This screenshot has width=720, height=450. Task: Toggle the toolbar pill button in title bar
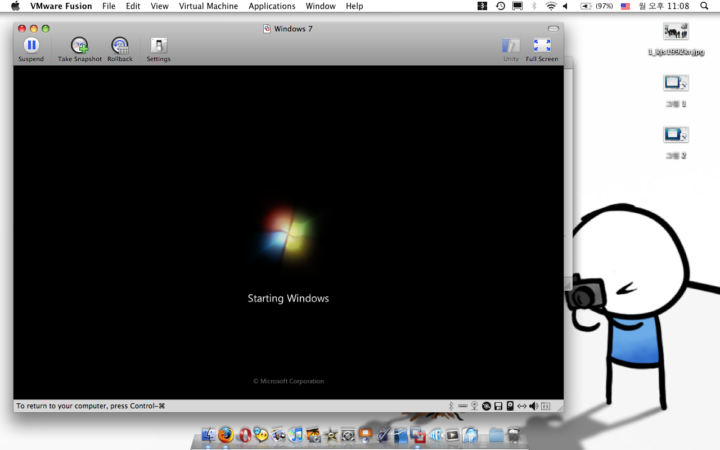[x=553, y=28]
